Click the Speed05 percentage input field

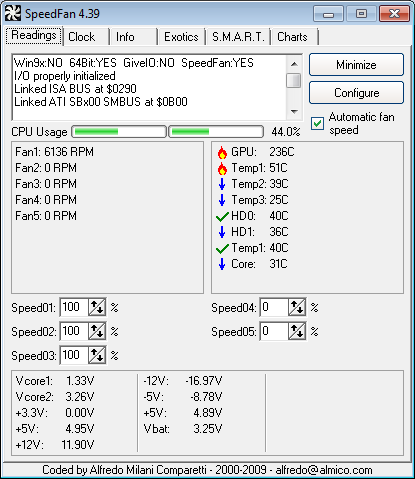(x=274, y=331)
